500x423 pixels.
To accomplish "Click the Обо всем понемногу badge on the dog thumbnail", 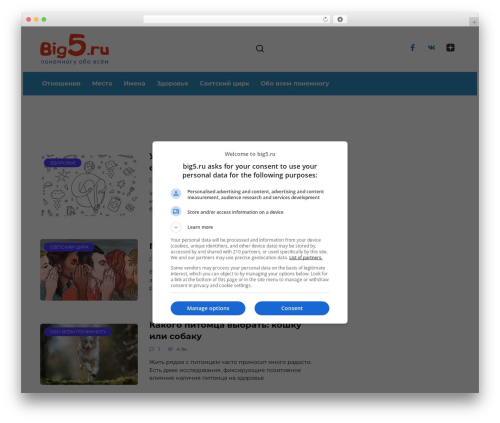I will click(78, 332).
